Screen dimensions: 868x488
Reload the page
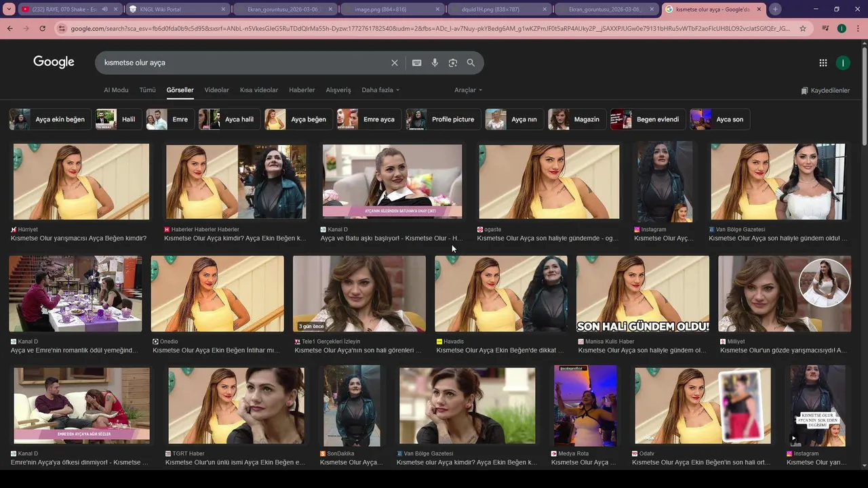click(42, 28)
